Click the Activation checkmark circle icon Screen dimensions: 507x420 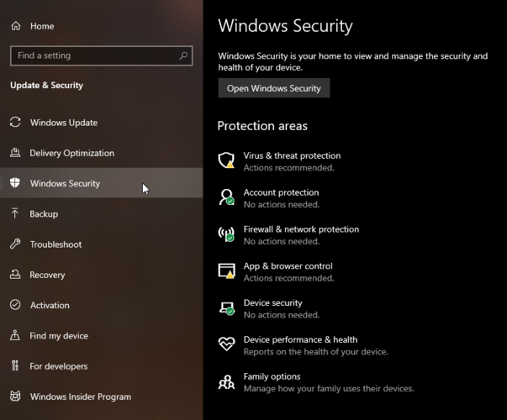click(x=15, y=305)
